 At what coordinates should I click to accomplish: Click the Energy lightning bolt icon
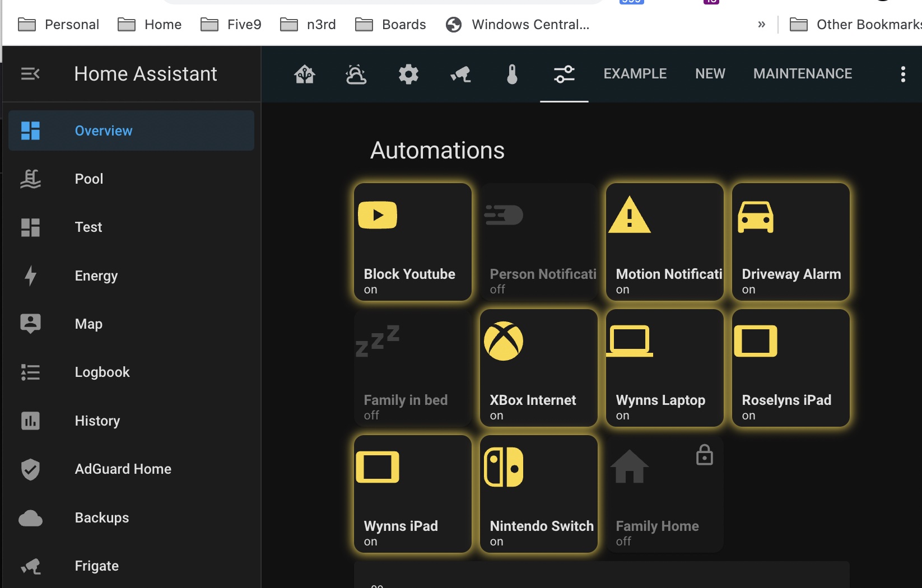[30, 276]
